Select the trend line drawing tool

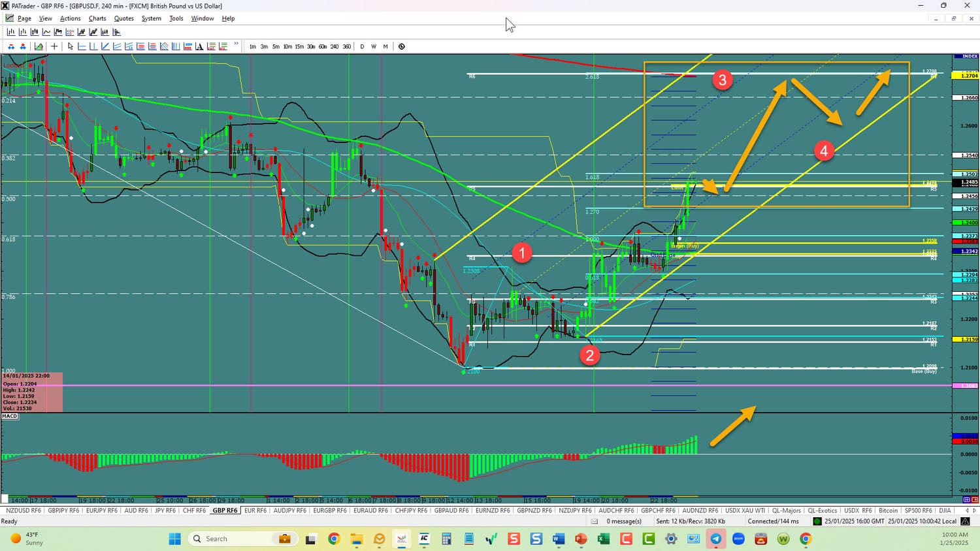coord(105,46)
